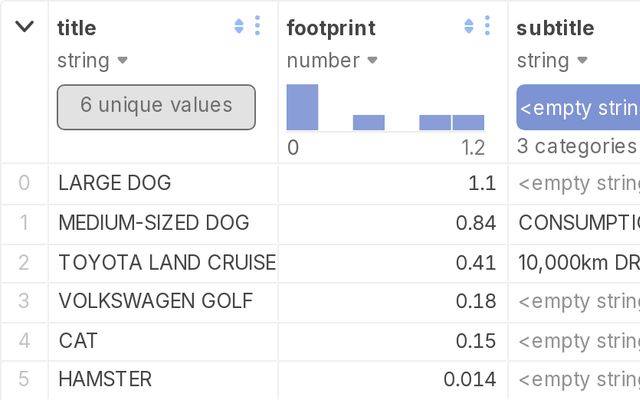Select the MEDIUM-SIZED DOG title cell
The width and height of the screenshot is (640, 400).
click(x=154, y=223)
